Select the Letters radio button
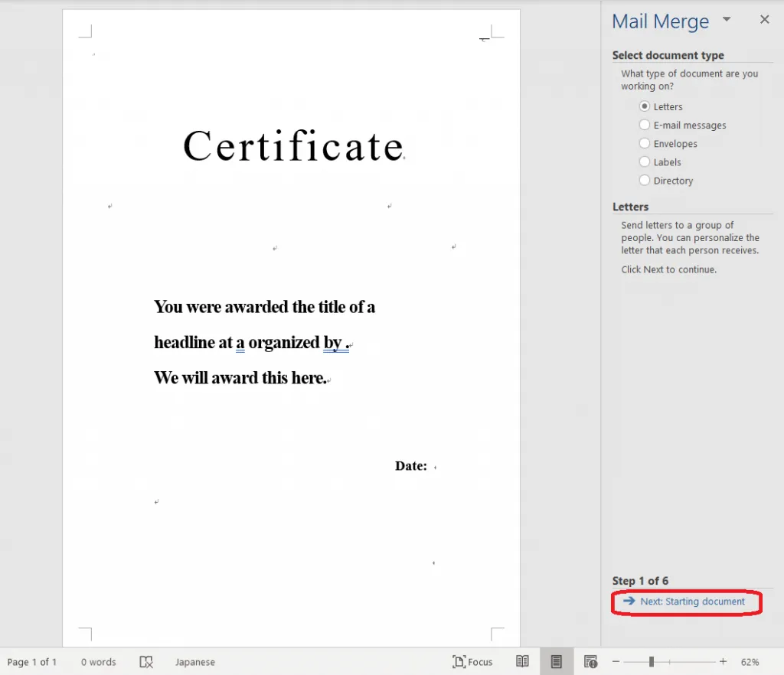The height and width of the screenshot is (675, 784). (x=645, y=106)
